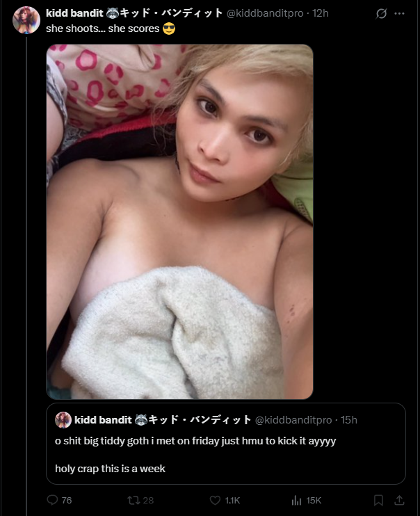Click the avatar inside the quoted post
The height and width of the screenshot is (516, 420).
point(63,420)
